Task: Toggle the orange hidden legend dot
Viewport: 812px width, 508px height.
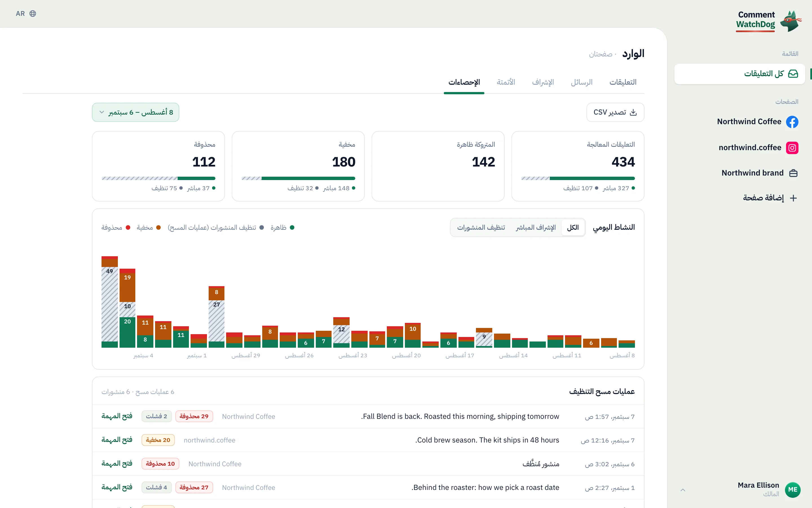Action: [158, 227]
